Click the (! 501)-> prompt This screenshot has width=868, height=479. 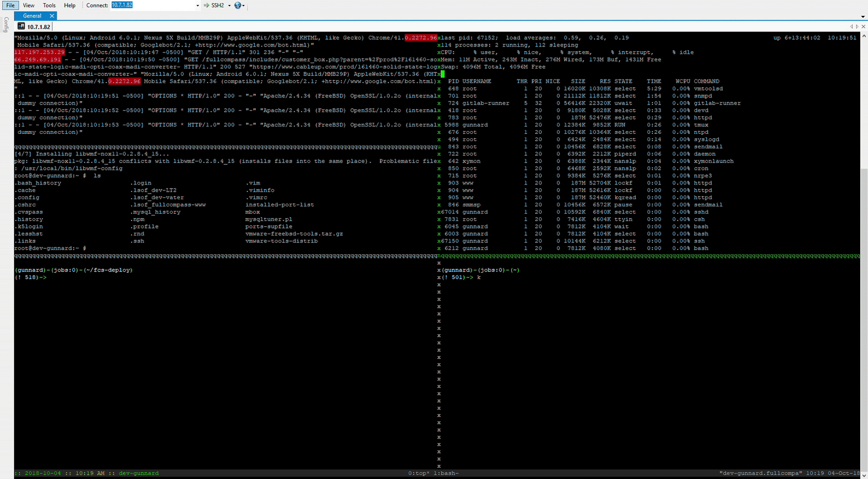[458, 277]
